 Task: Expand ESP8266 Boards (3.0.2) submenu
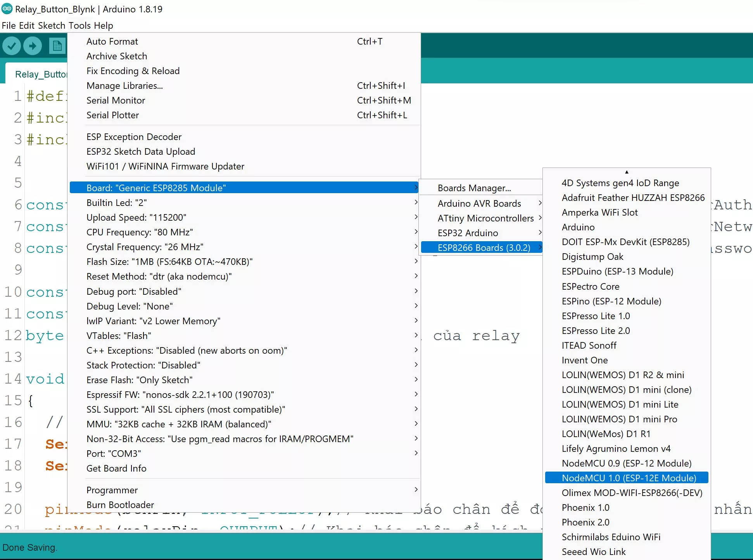482,248
